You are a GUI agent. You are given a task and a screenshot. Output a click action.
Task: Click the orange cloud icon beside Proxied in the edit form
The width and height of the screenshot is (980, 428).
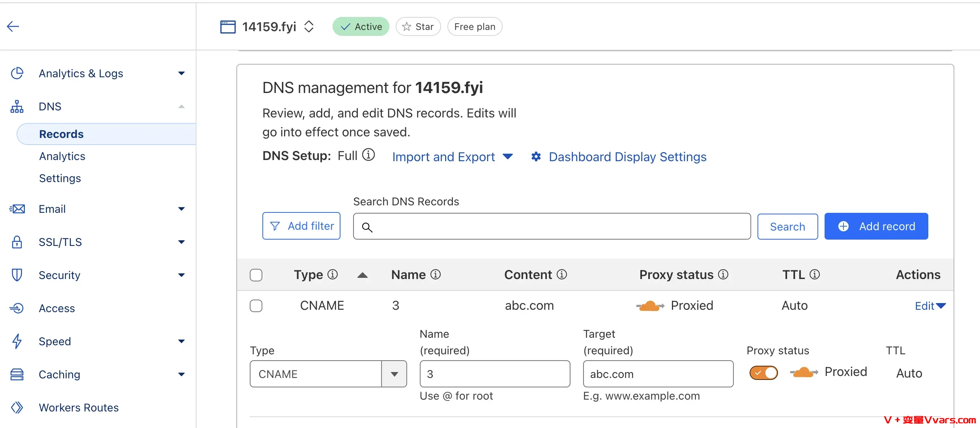pyautogui.click(x=804, y=372)
